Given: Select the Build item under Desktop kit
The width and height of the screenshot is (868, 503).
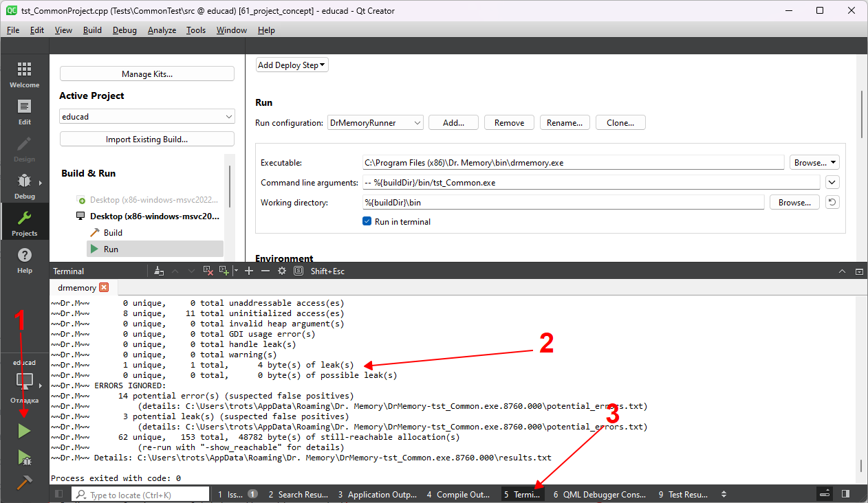Looking at the screenshot, I should pos(155,232).
